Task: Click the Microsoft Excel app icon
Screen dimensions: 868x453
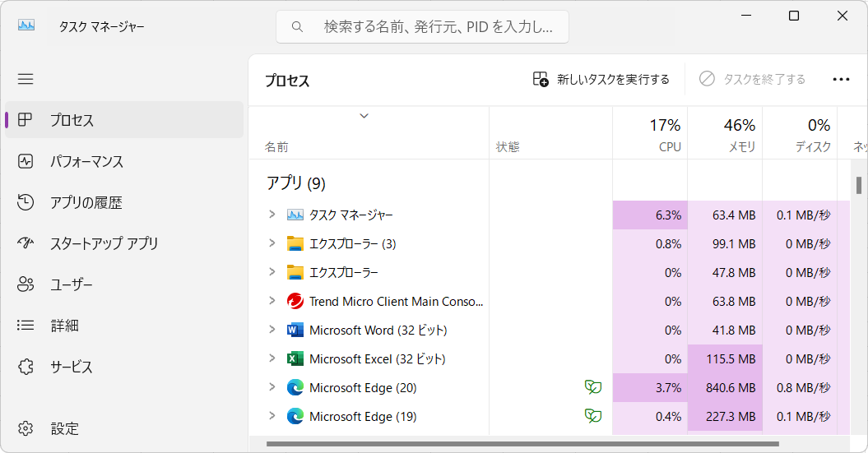Action: point(295,358)
